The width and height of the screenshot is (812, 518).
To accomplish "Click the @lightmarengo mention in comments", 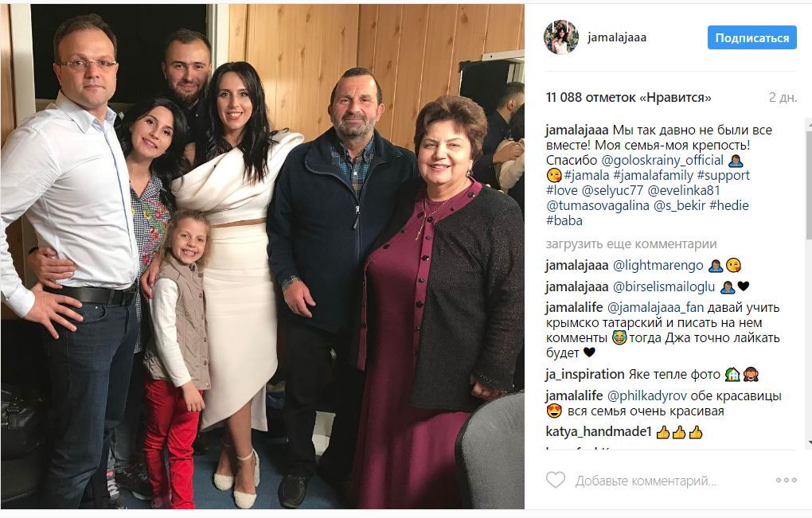I will 658,266.
